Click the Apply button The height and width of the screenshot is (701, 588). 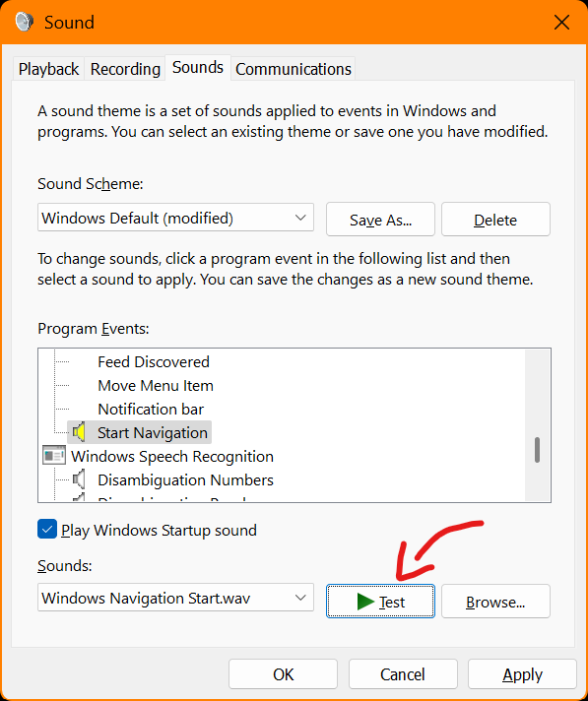click(x=522, y=674)
